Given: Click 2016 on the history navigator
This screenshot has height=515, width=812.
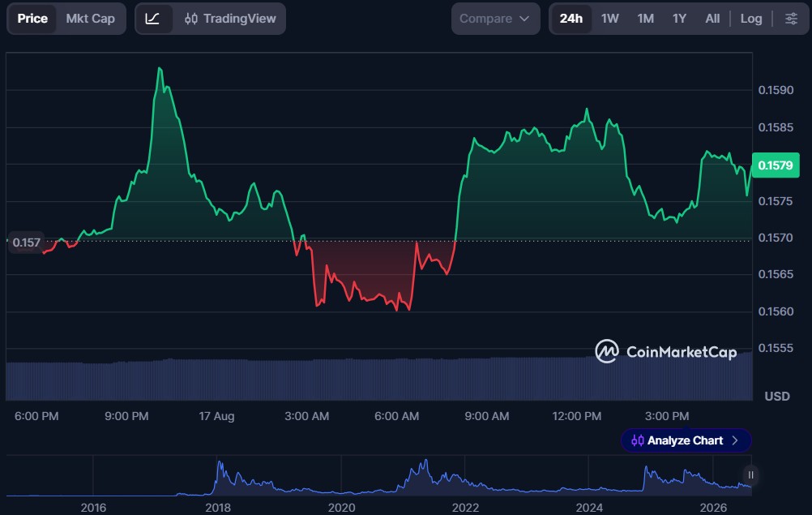Looking at the screenshot, I should 93,508.
